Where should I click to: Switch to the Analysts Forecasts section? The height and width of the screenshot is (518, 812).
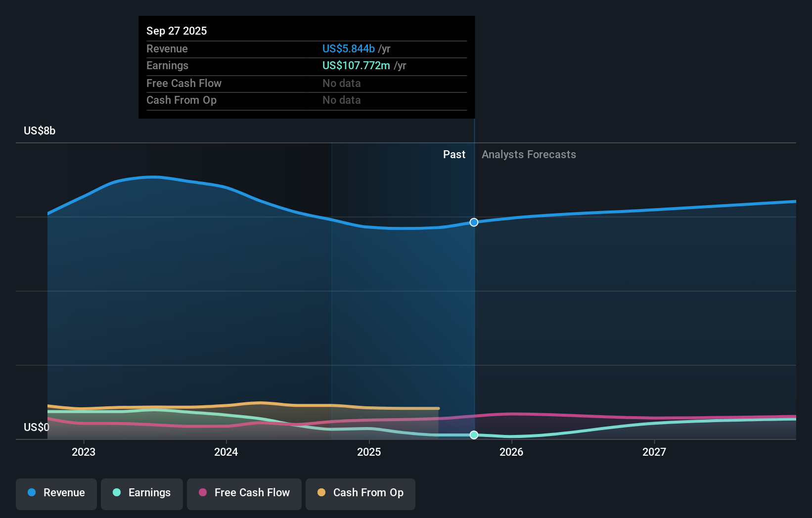(x=529, y=154)
